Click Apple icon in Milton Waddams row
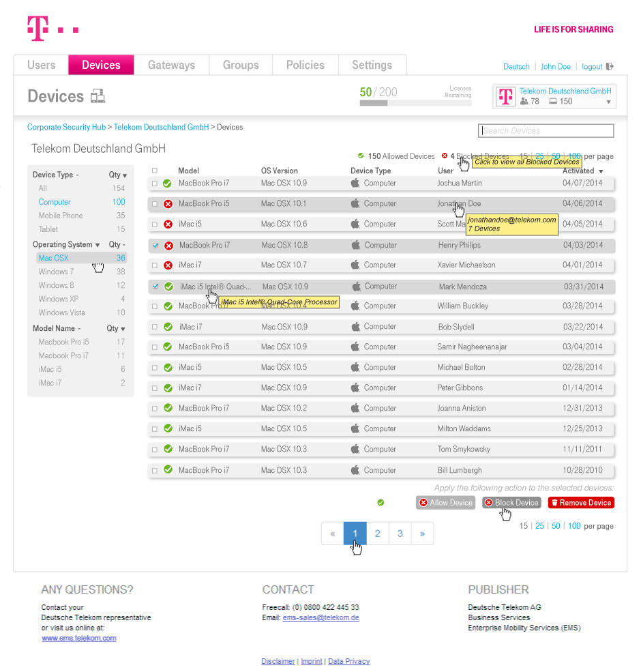The image size is (641, 672). click(x=355, y=428)
